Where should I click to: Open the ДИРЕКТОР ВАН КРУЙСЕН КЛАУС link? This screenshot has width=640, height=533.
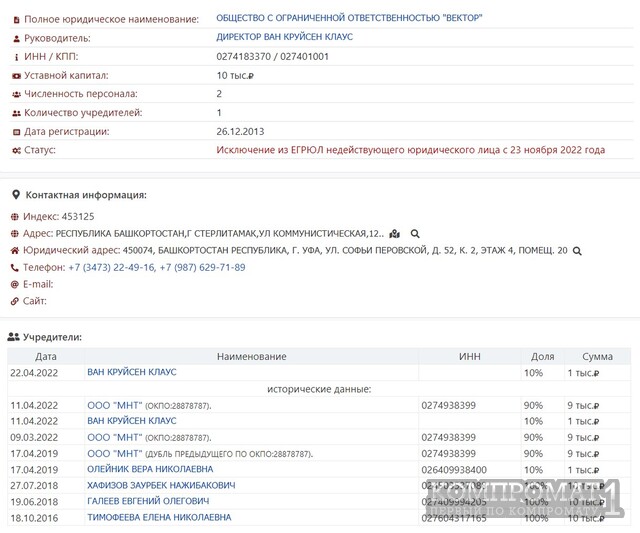coord(284,37)
